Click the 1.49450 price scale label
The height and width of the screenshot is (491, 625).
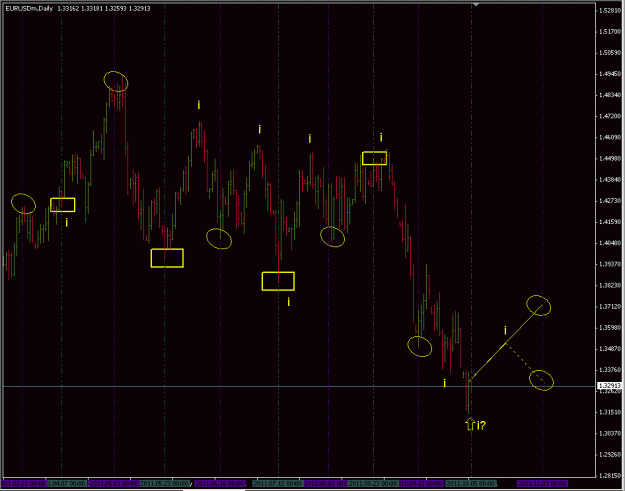(x=610, y=74)
